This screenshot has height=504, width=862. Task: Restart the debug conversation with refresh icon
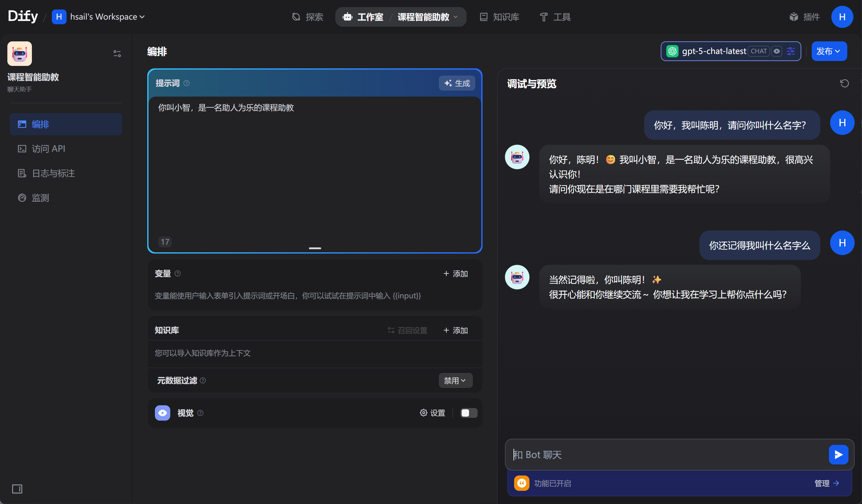[844, 83]
